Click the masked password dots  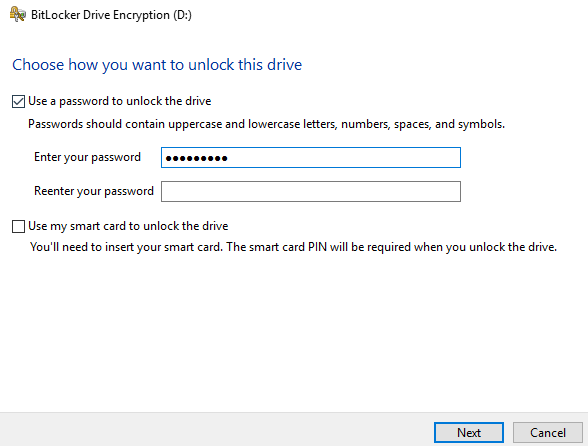click(196, 159)
